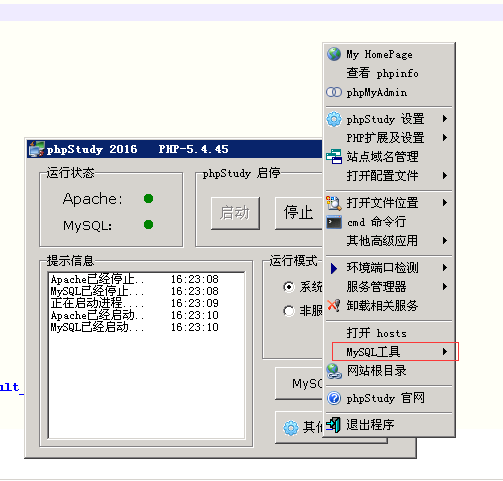Choose 服务管理器 menu item

(x=389, y=286)
